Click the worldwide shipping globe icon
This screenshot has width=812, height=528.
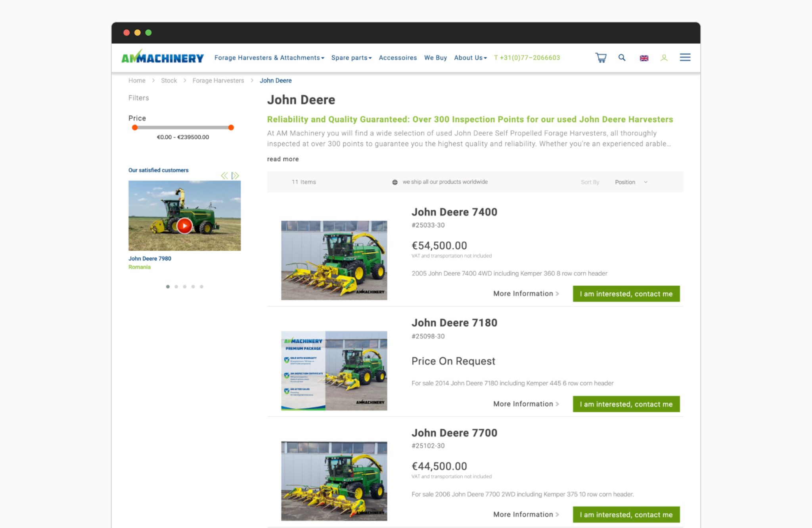tap(395, 182)
